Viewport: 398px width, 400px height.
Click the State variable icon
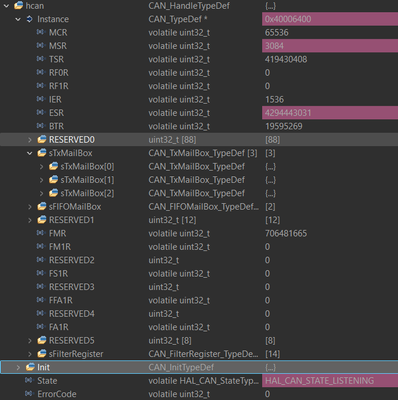[29, 380]
